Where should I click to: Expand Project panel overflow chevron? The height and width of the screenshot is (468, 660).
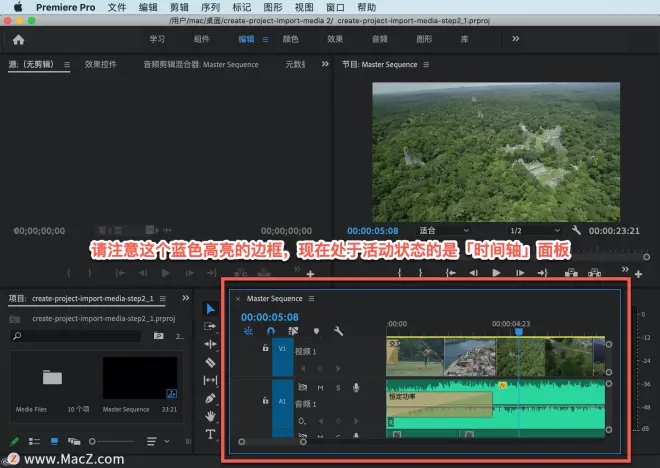point(186,298)
